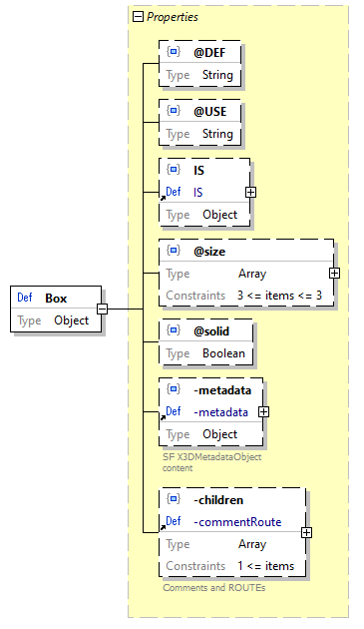Image resolution: width=364 pixels, height=629 pixels.
Task: Select the -children property name
Action: 218,500
